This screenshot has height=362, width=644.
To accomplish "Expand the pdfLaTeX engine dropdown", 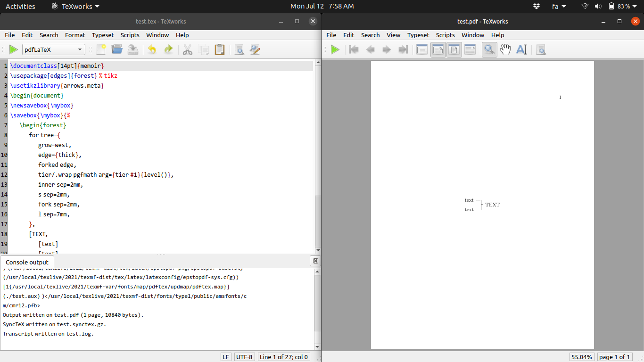I will coord(54,49).
